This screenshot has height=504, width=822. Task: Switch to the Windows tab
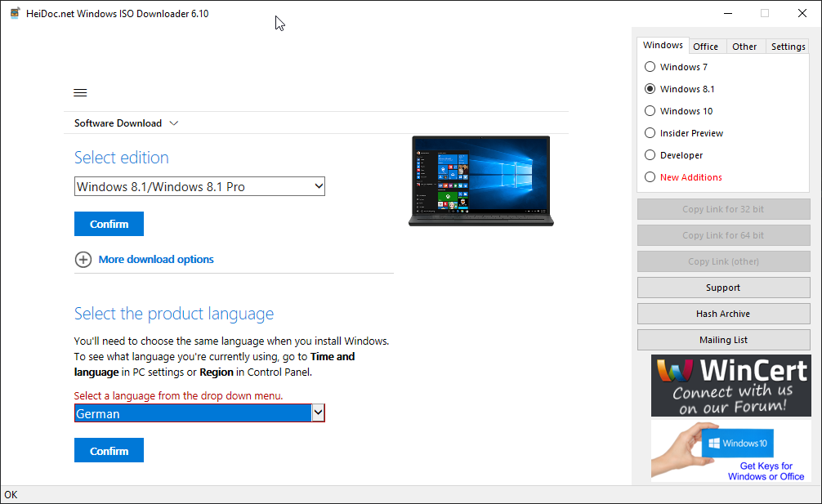coord(663,45)
